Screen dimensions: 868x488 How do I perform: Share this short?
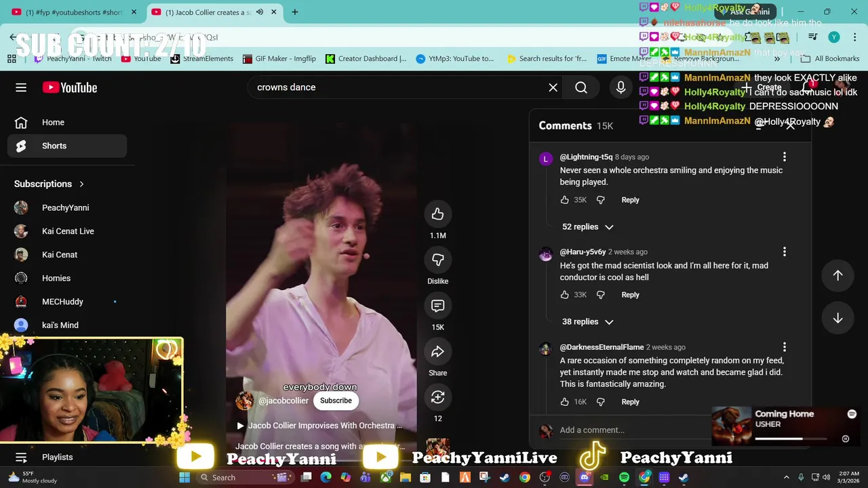coord(437,352)
